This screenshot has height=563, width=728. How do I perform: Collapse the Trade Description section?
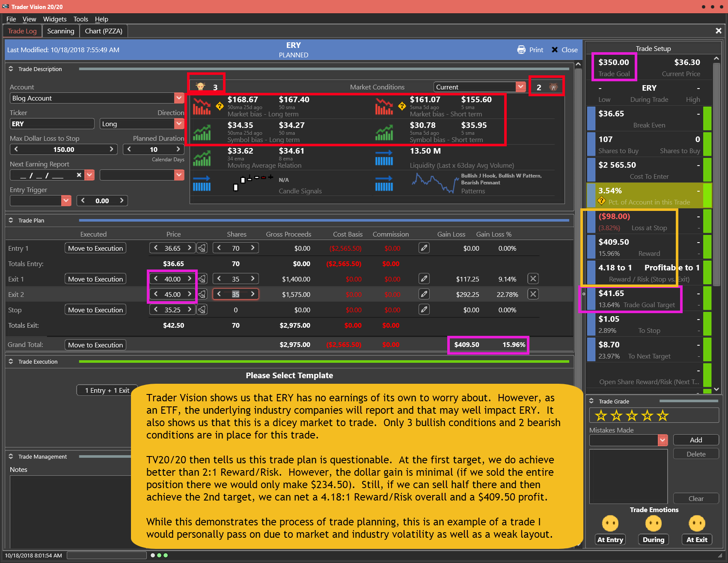pos(11,69)
